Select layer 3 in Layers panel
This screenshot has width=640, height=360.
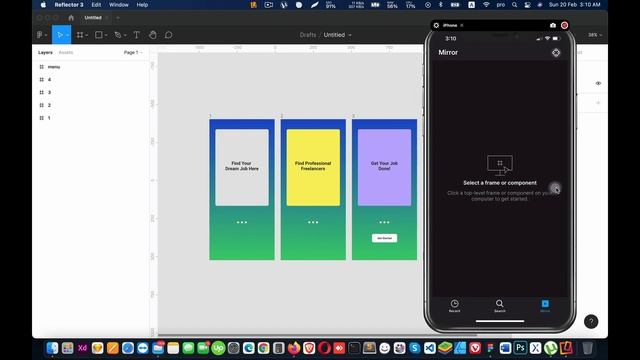click(x=49, y=92)
